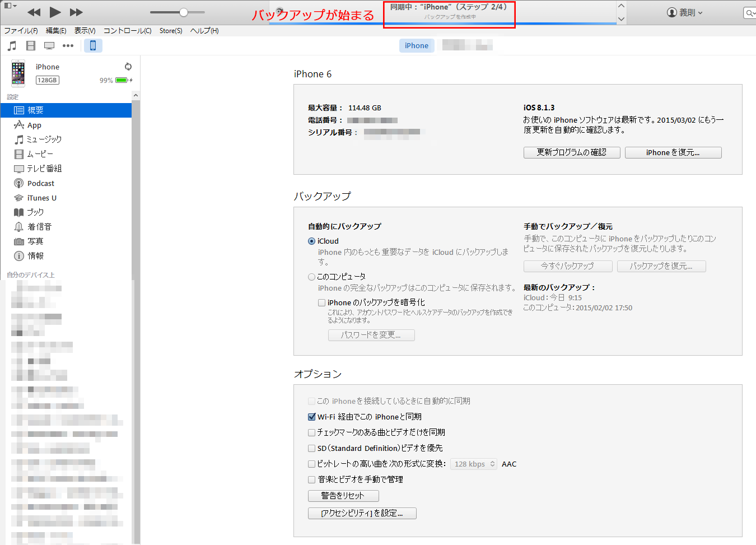756x545 pixels.
Task: Click the sync progress status display
Action: click(x=449, y=12)
